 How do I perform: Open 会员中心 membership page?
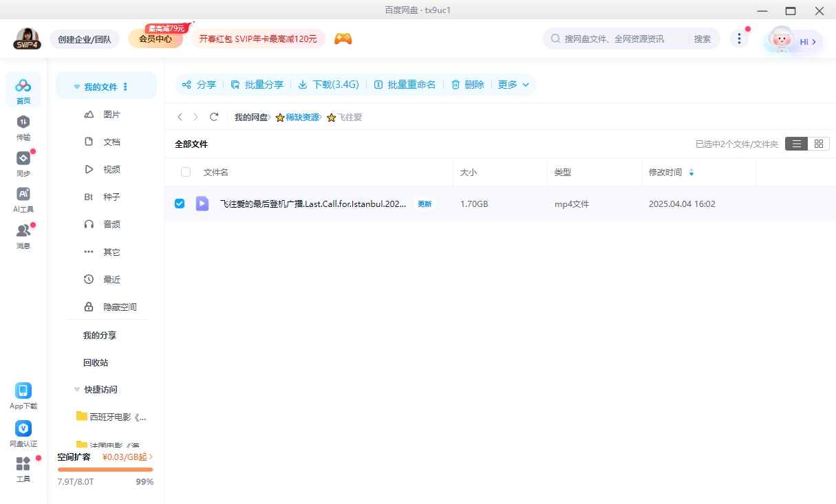[x=157, y=39]
